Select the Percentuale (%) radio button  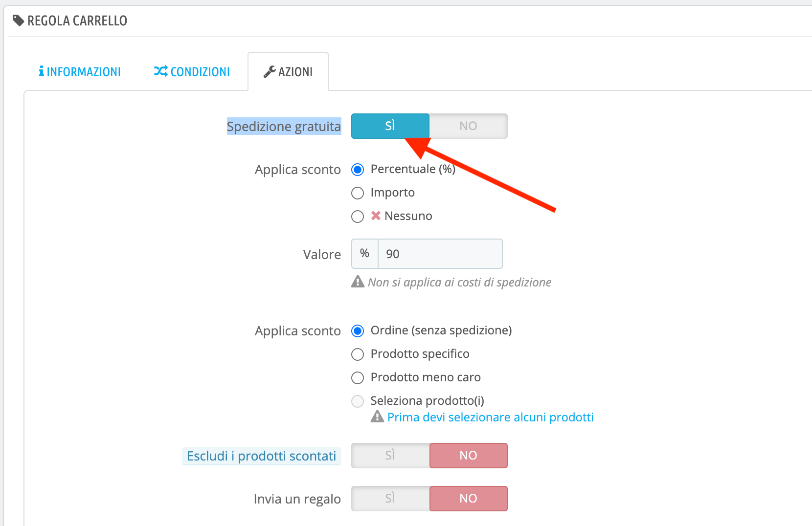pyautogui.click(x=358, y=170)
